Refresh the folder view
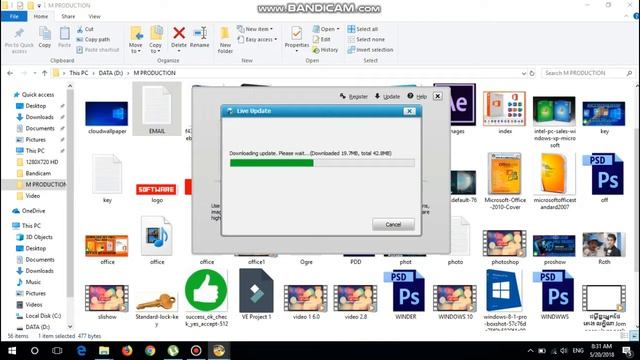This screenshot has height=360, width=640. (x=532, y=73)
